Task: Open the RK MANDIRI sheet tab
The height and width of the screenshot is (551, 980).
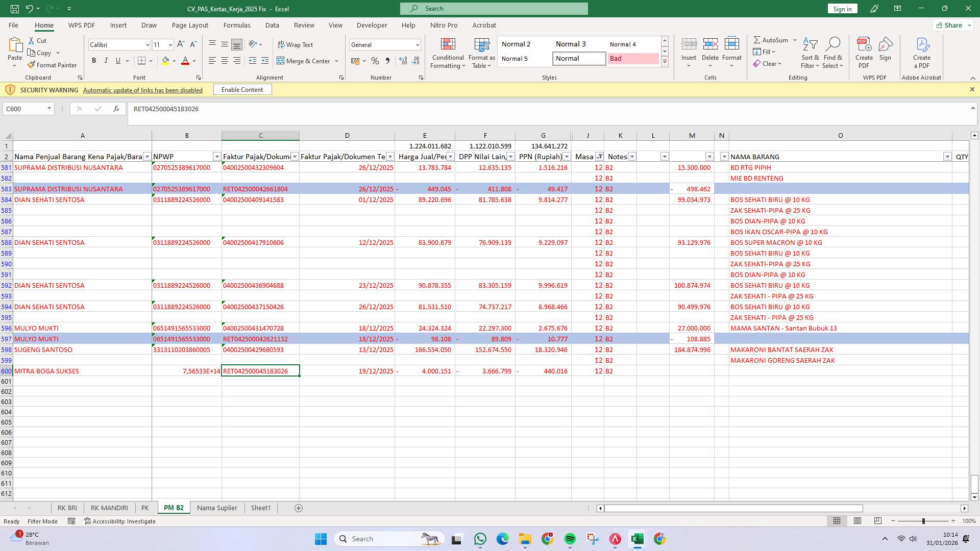Action: (109, 508)
